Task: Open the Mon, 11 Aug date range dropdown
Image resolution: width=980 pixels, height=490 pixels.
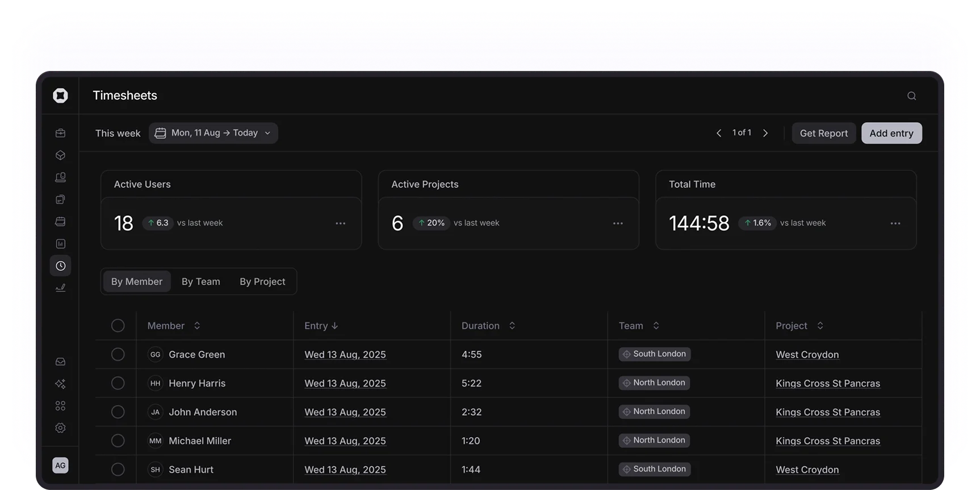Action: point(213,133)
